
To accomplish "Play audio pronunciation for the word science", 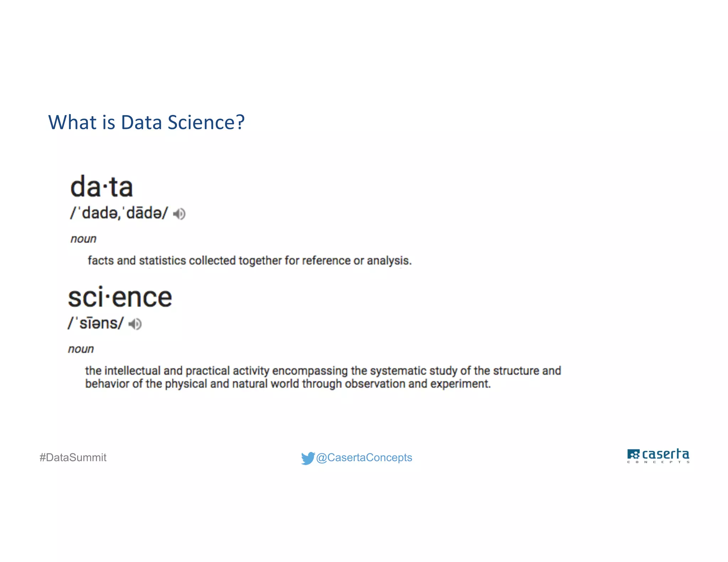I will point(135,324).
